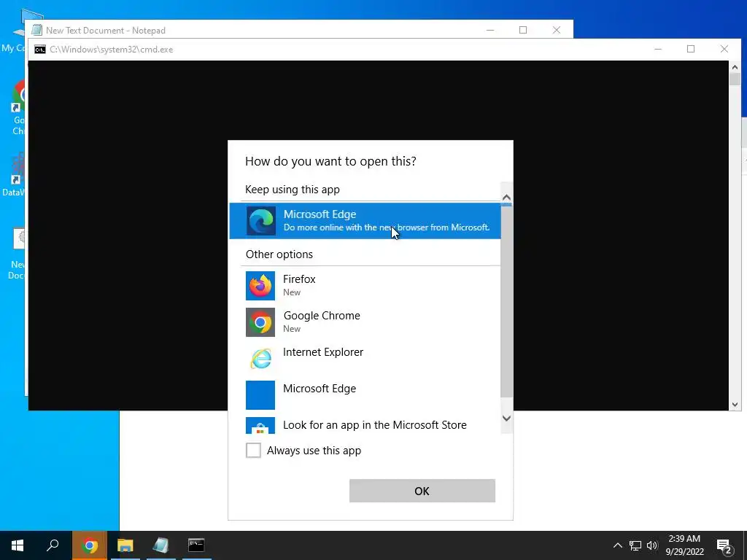Click Look for an app in Microsoft Store
This screenshot has height=560, width=747.
tap(365, 425)
